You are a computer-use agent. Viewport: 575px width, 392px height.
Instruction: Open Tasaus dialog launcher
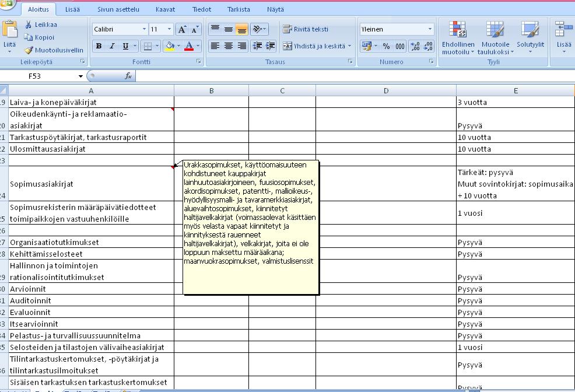click(350, 62)
